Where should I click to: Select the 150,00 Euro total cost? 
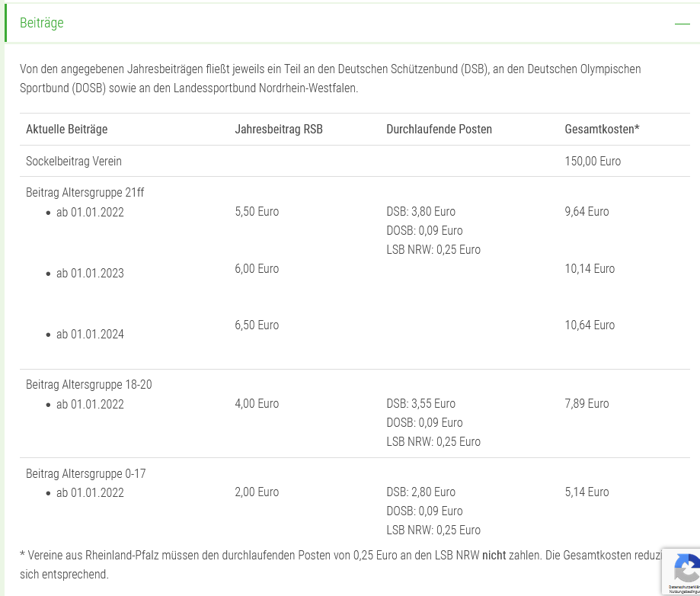(593, 162)
